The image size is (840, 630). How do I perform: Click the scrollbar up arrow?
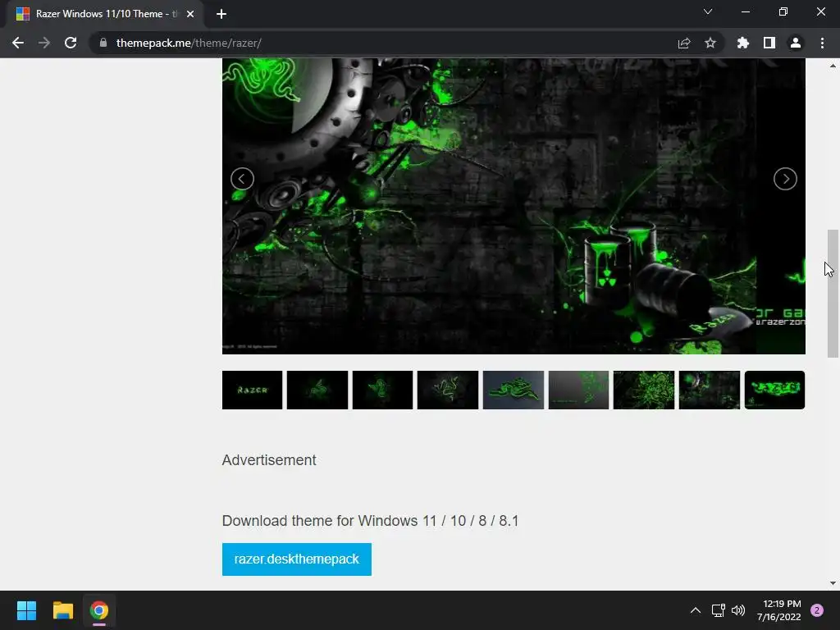click(x=833, y=66)
